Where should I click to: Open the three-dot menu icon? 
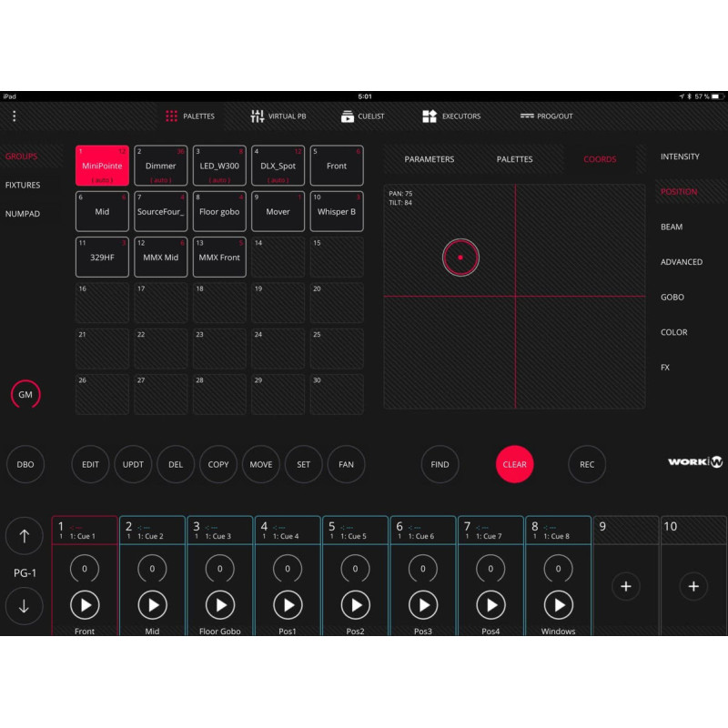click(x=14, y=116)
